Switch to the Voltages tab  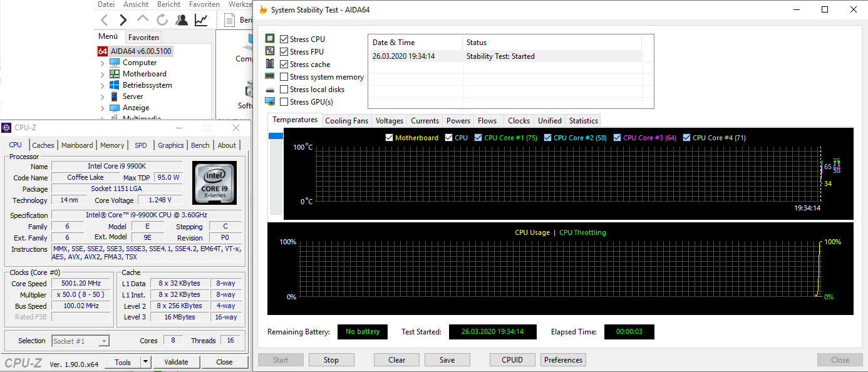pos(390,121)
